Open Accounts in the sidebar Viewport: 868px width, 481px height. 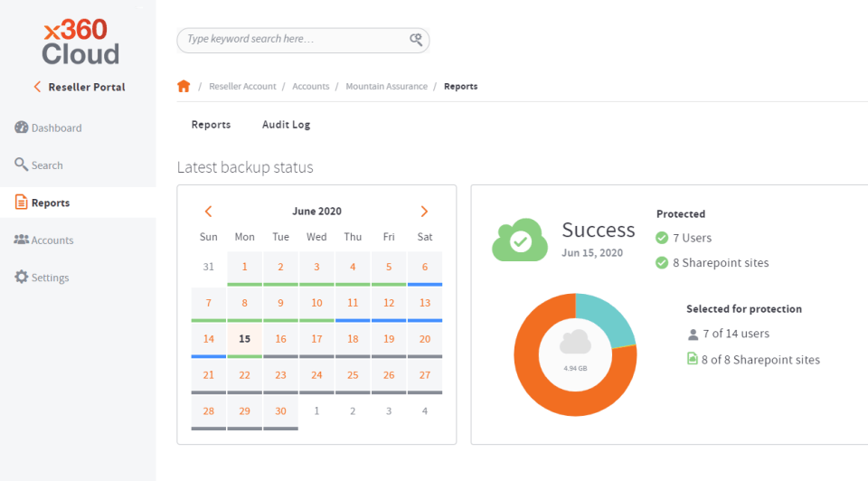click(x=44, y=240)
